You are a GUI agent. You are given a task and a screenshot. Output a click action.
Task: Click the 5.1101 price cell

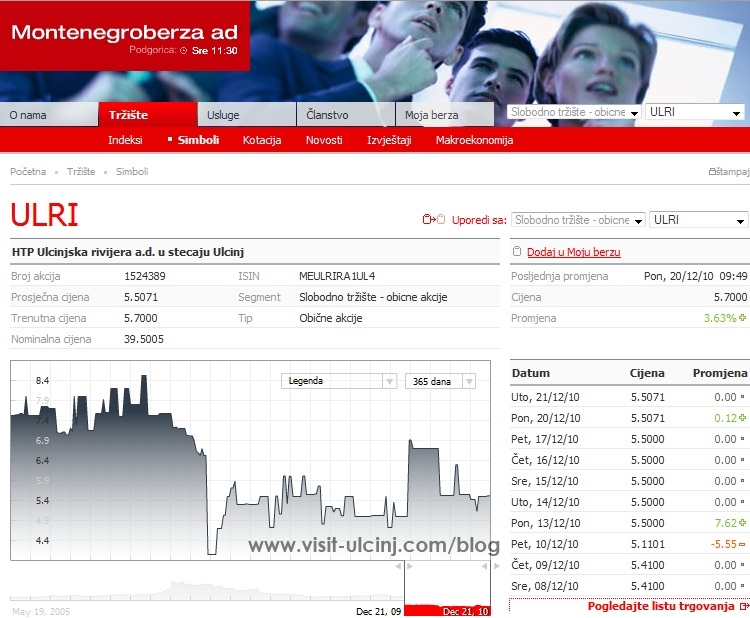click(x=648, y=544)
